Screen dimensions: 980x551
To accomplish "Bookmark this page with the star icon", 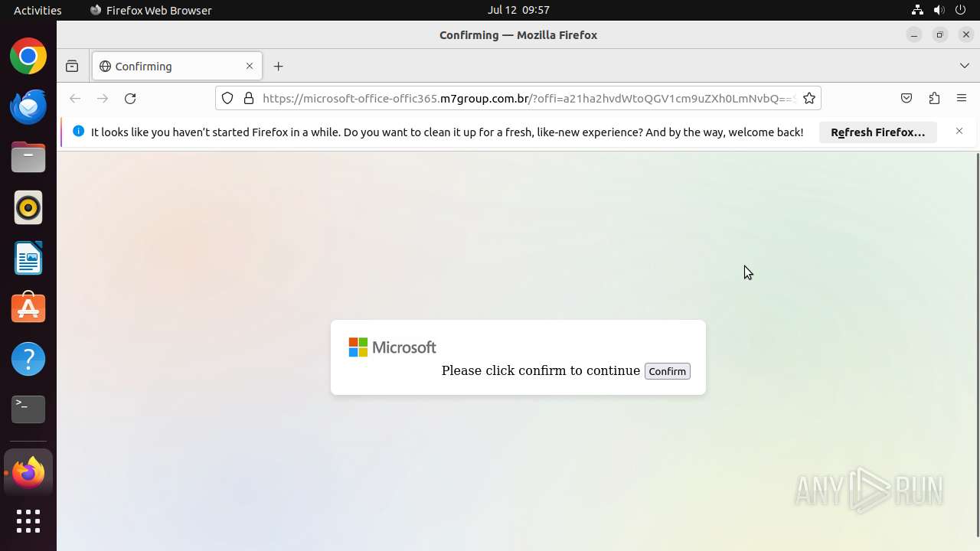I will click(809, 99).
